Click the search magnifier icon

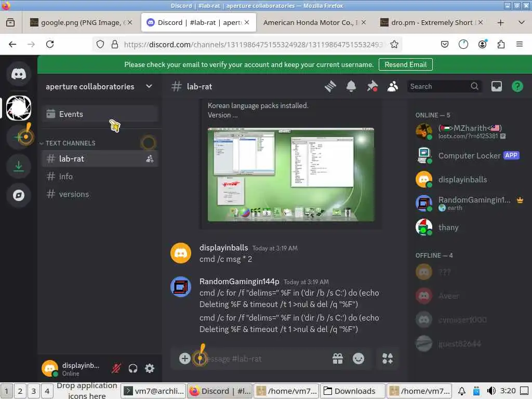click(475, 87)
